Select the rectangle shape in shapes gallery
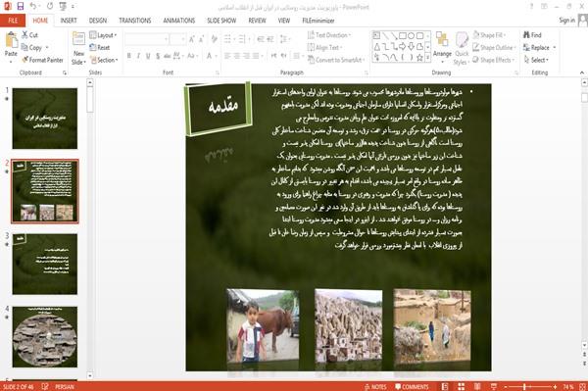 coord(403,35)
